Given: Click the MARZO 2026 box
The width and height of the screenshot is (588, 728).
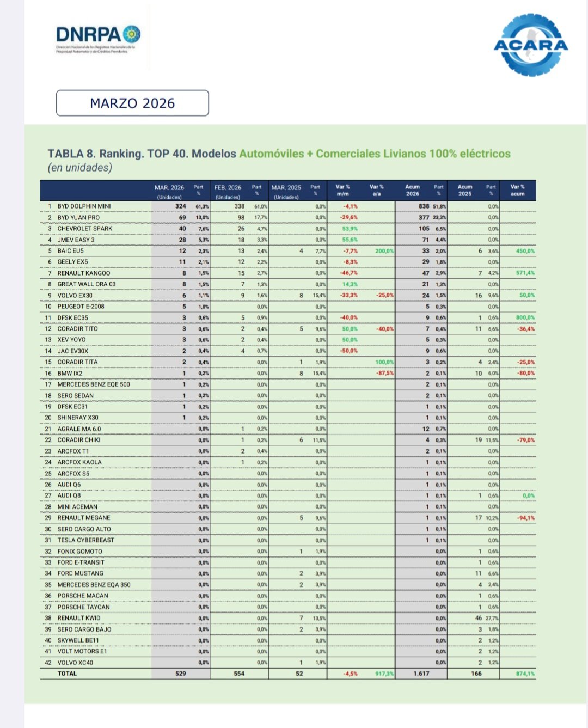Looking at the screenshot, I should [x=132, y=103].
